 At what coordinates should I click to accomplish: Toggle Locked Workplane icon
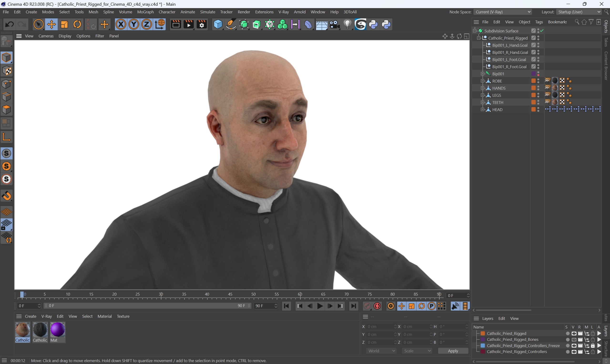click(7, 225)
